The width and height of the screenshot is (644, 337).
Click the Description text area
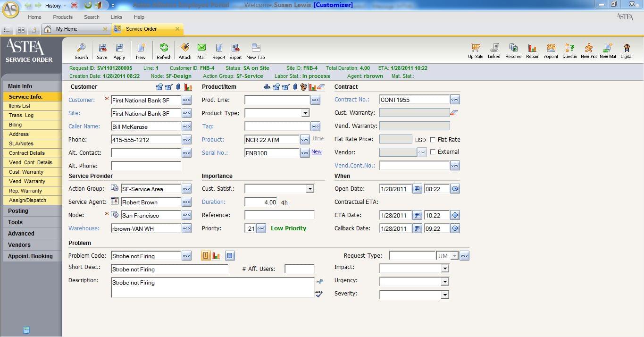coord(212,287)
